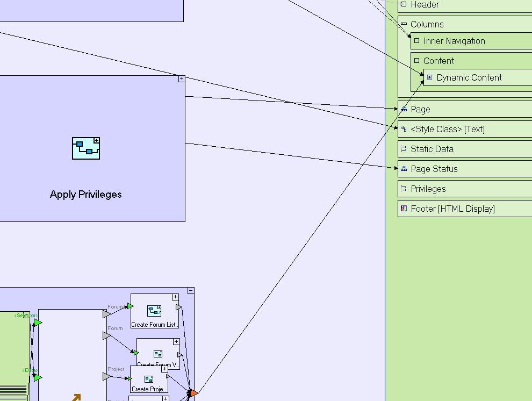This screenshot has height=401, width=532.
Task: Select the Privileges label
Action: coord(428,189)
